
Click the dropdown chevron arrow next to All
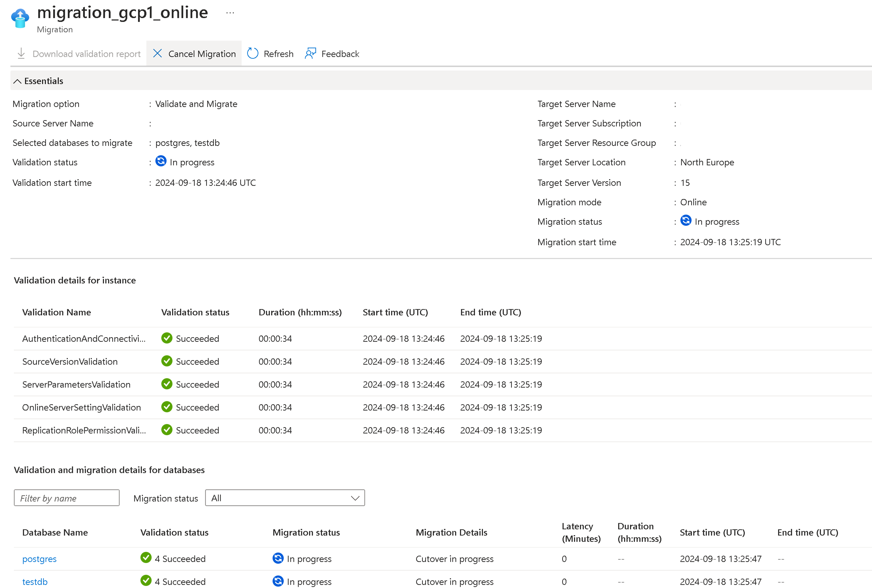355,498
